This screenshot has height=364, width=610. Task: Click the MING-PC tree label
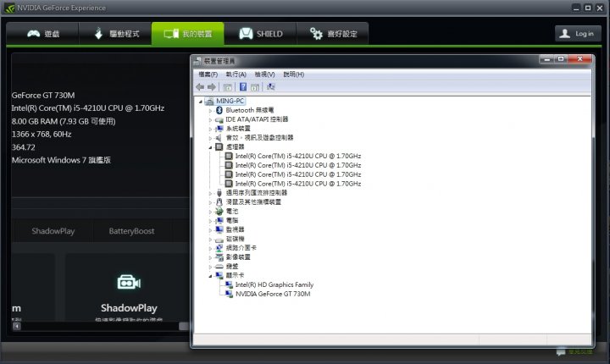(x=230, y=101)
